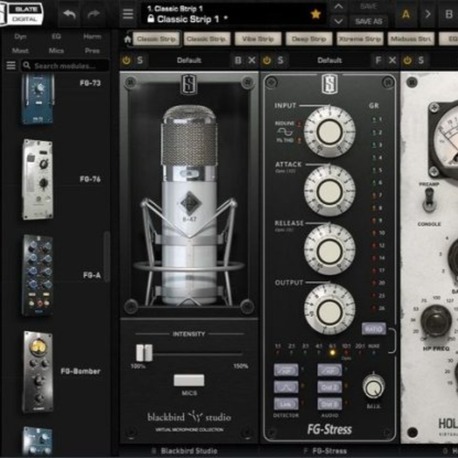Solo the FG-Stress module
The image size is (458, 458).
coord(280,60)
